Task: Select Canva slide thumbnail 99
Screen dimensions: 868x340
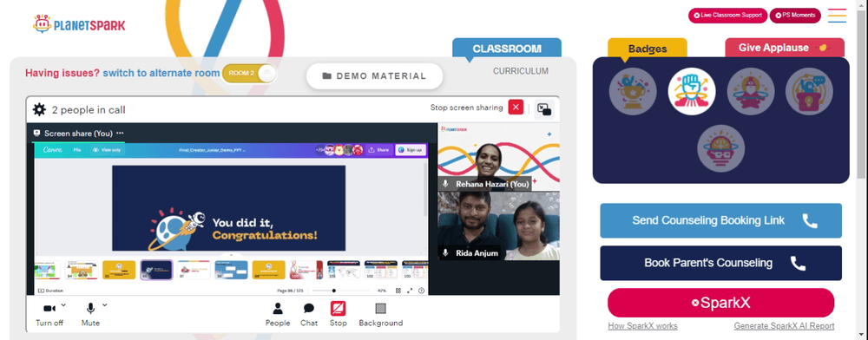Action: pos(269,271)
